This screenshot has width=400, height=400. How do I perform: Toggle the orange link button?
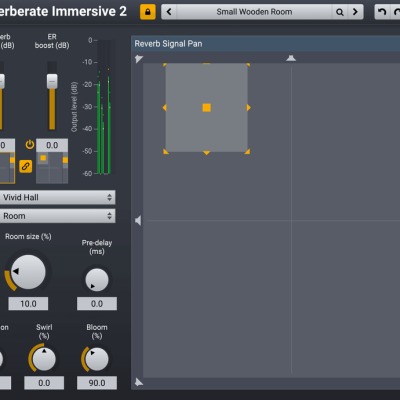coord(26,166)
